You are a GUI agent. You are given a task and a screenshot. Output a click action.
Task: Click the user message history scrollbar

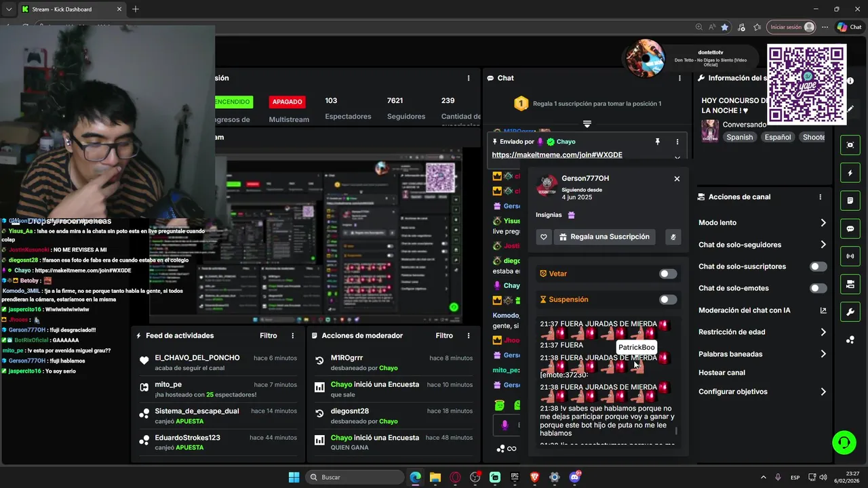(676, 431)
